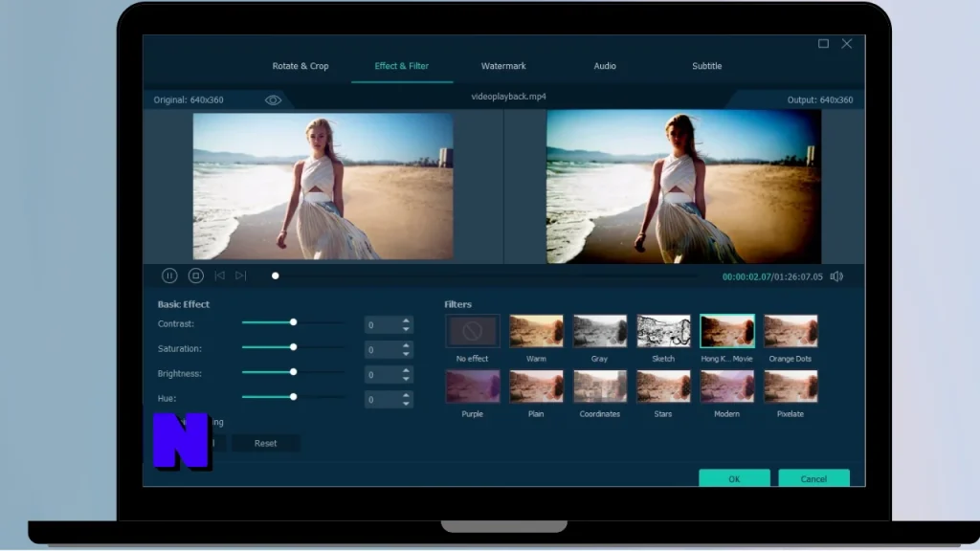Switch to Effect & Filter tab
Screen dimensions: 980x551
(x=401, y=66)
